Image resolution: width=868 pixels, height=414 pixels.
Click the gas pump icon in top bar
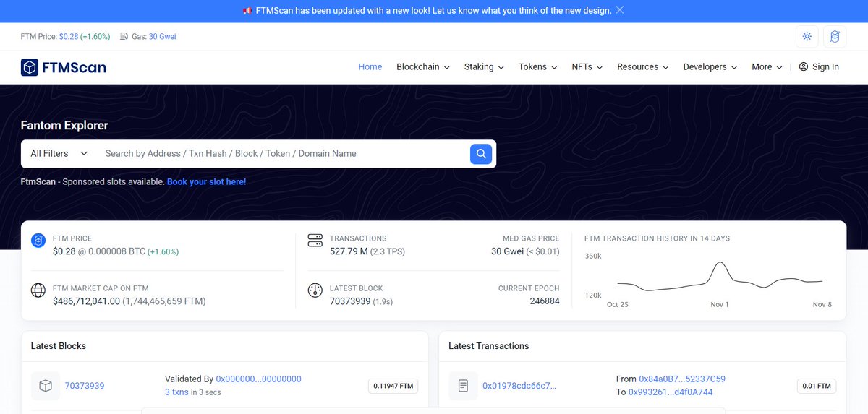[124, 36]
